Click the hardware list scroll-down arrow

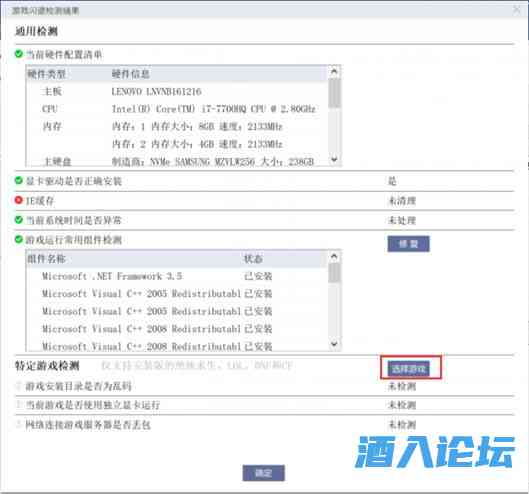tap(334, 159)
